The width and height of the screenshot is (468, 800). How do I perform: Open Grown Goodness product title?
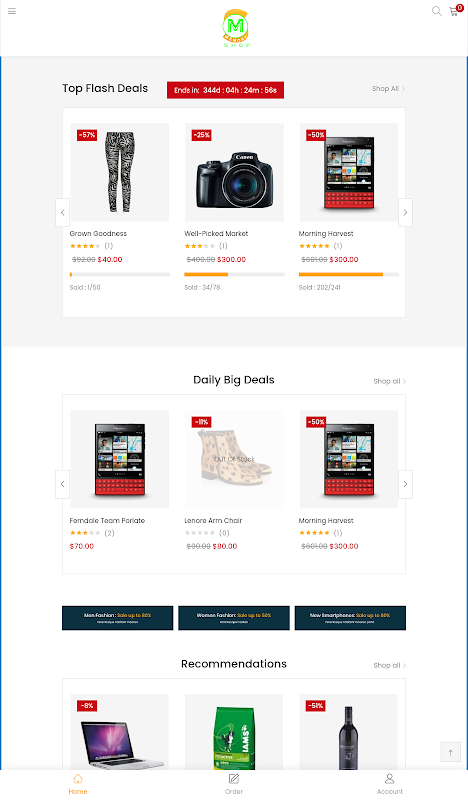click(x=98, y=234)
